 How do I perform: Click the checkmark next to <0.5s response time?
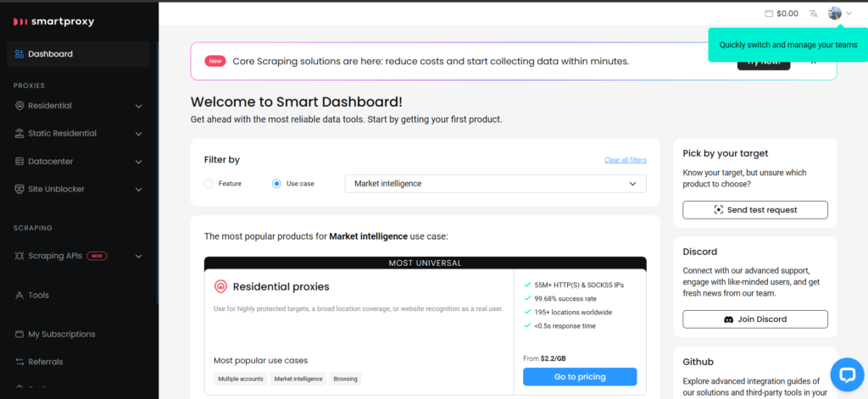527,326
